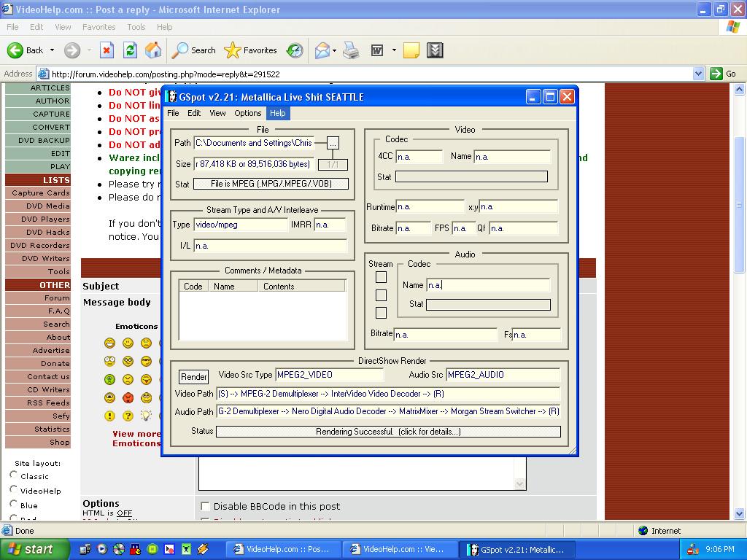Stop page loading in Internet Explorer

tap(107, 50)
